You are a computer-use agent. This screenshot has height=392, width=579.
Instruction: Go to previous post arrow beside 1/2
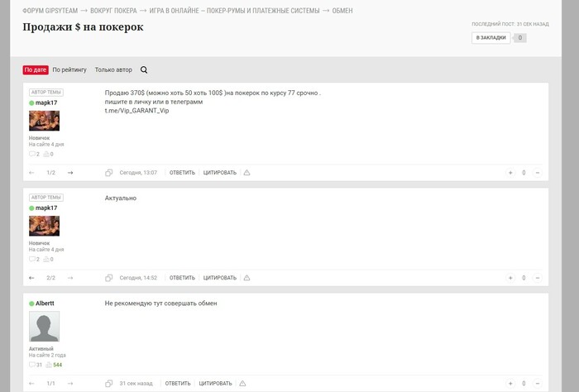pos(31,172)
